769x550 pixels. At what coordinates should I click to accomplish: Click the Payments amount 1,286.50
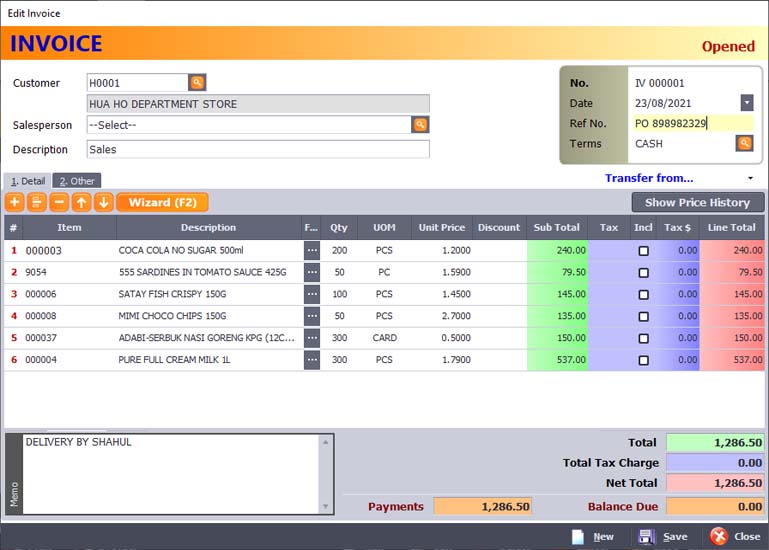coord(483,506)
